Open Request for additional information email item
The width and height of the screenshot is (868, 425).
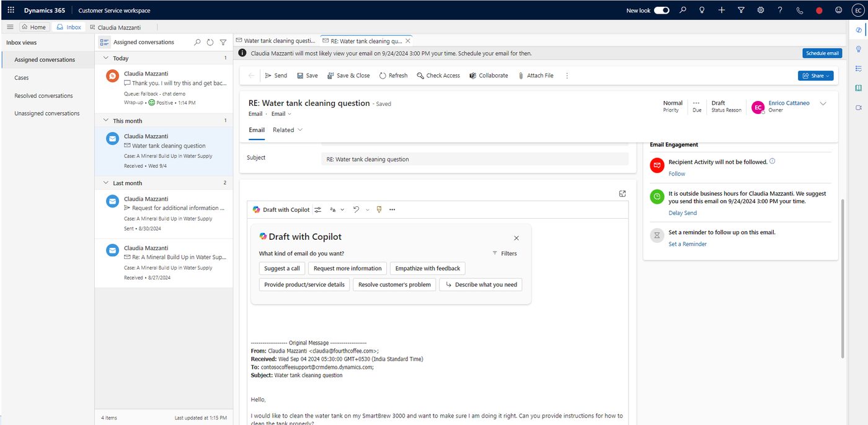coord(164,213)
